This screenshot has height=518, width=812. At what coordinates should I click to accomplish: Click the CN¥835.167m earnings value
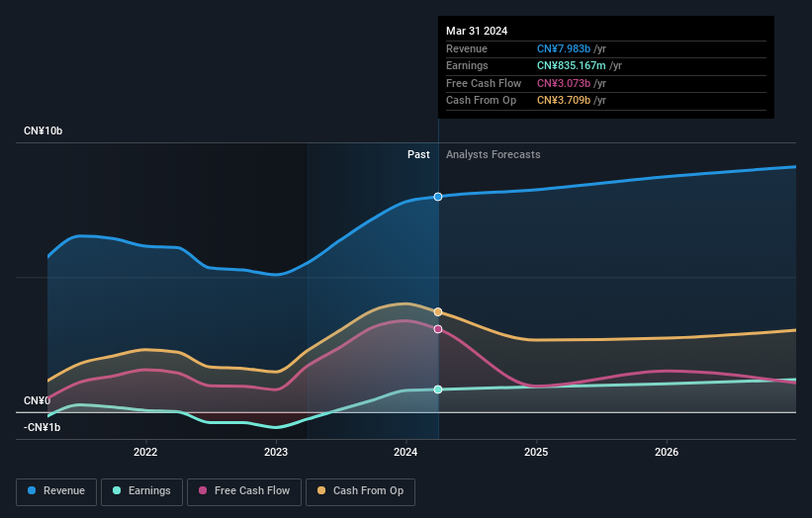pos(572,65)
